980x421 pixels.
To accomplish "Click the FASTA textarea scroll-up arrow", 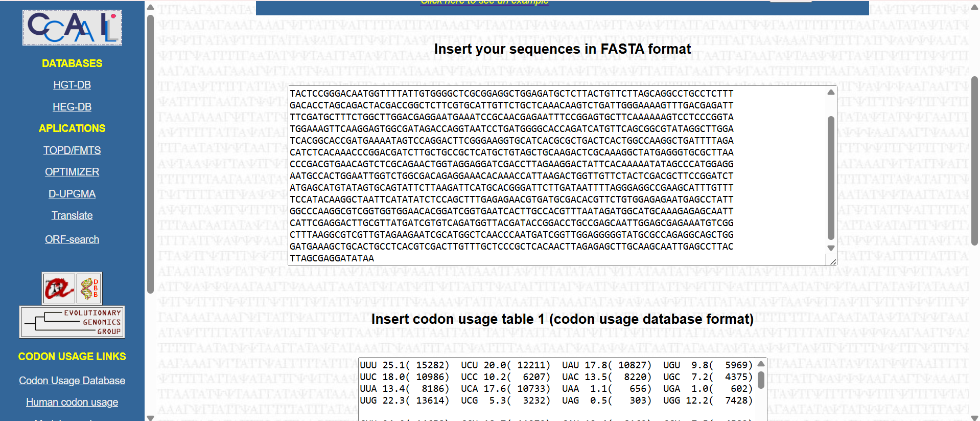I will 831,93.
